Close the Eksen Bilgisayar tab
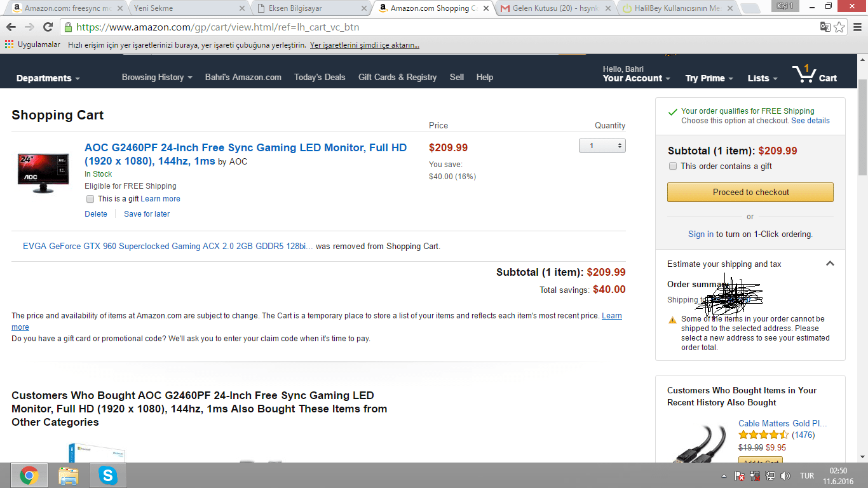 point(364,8)
